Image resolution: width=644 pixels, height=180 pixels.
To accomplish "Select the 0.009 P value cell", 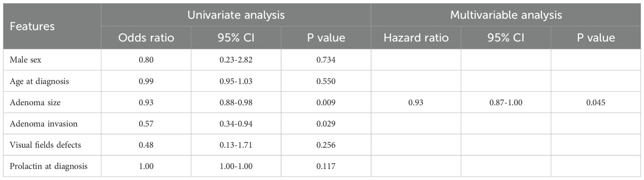I will [326, 102].
